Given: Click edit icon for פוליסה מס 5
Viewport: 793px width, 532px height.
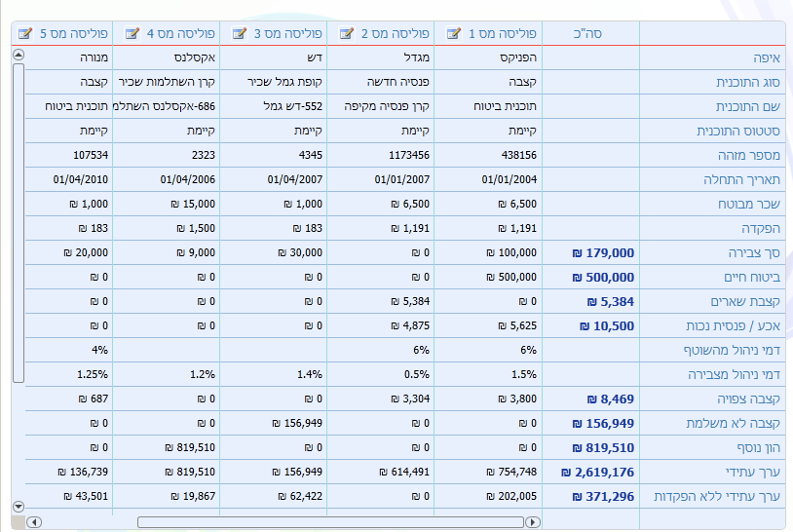Looking at the screenshot, I should click(x=24, y=34).
